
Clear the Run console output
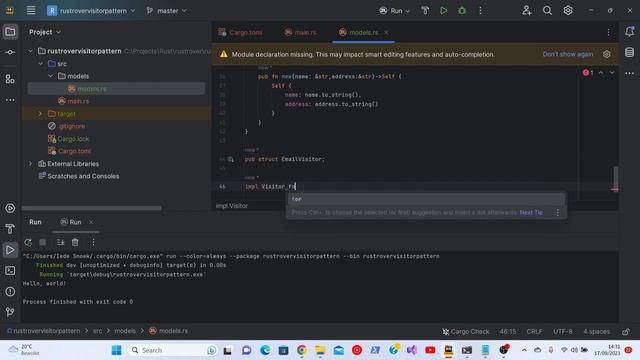75,242
